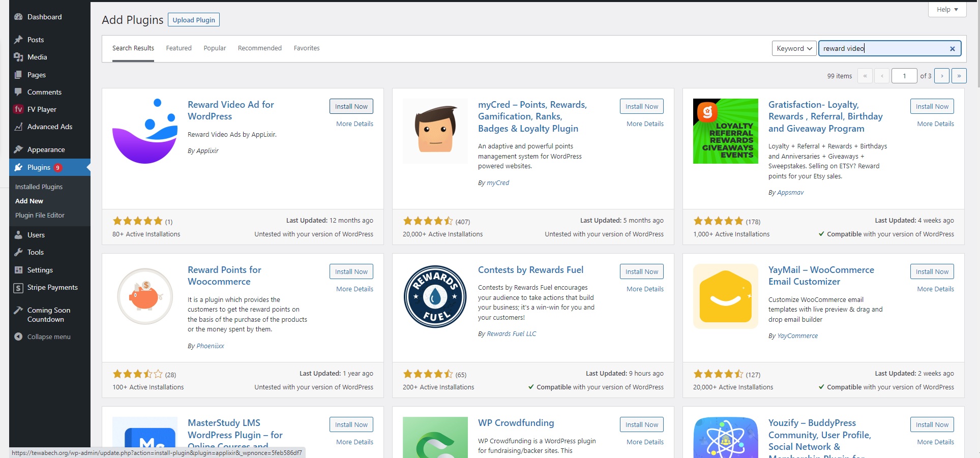Viewport: 980px width, 458px height.
Task: Click the Posts pushpin icon
Action: pyautogui.click(x=18, y=40)
